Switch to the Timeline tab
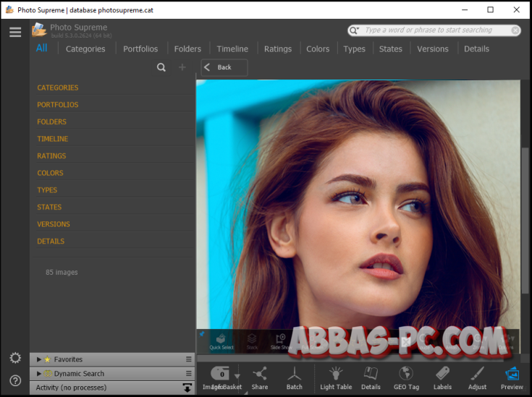This screenshot has height=397, width=532. pyautogui.click(x=232, y=49)
